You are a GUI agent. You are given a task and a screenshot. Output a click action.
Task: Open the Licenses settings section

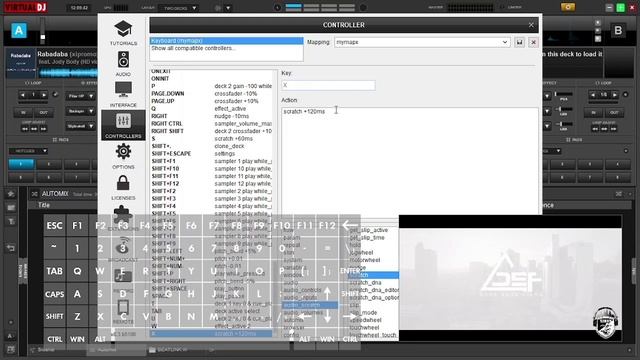click(x=123, y=187)
